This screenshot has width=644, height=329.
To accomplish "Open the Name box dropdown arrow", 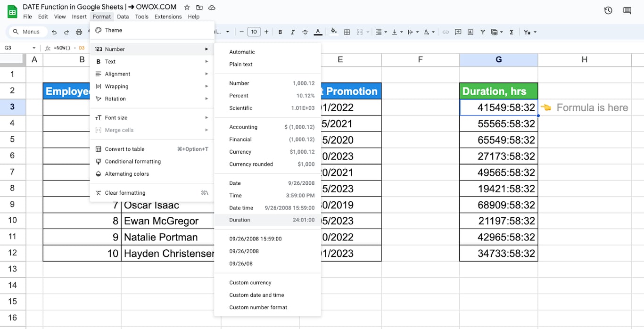I will click(x=34, y=48).
